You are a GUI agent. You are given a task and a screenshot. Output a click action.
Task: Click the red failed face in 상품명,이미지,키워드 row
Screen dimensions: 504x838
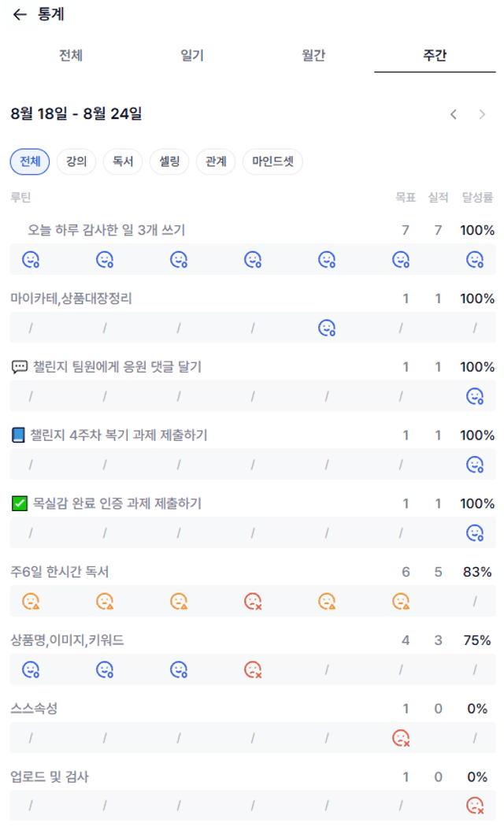click(x=253, y=669)
